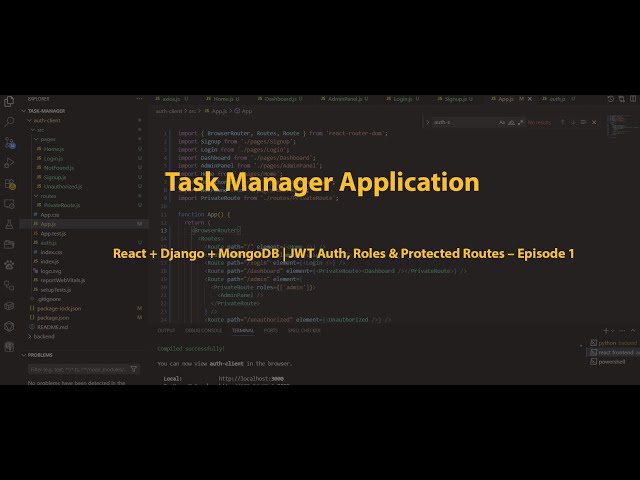Click the paw print icon in activity bar

click(x=9, y=265)
